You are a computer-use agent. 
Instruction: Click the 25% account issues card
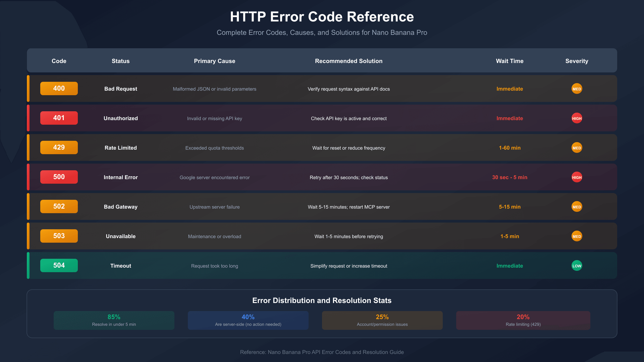pyautogui.click(x=382, y=320)
